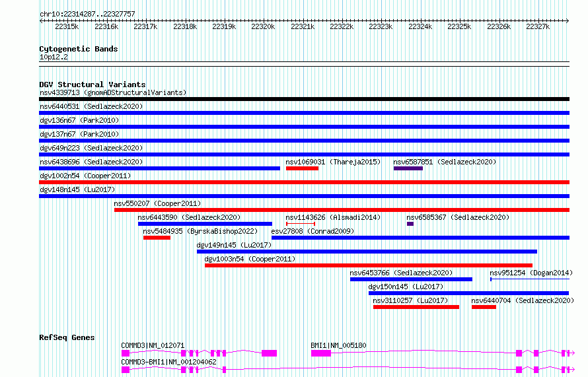Image resolution: width=588 pixels, height=377 pixels.
Task: Click the dgv136n67 (Park2010) label
Action: [79, 120]
